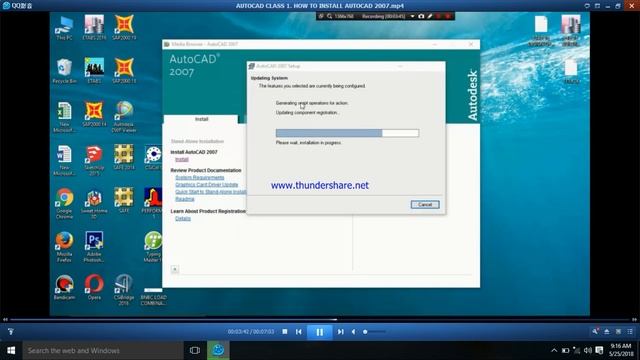Viewport: 640px width, 360px height.
Task: Open the Graphics Card Driver Update link
Action: (207, 184)
